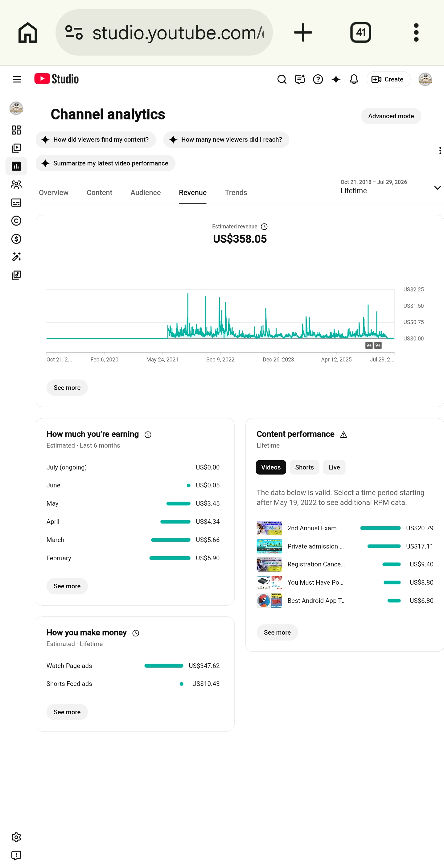This screenshot has height=868, width=444.
Task: Click See more in Content performance card
Action: pos(277,632)
